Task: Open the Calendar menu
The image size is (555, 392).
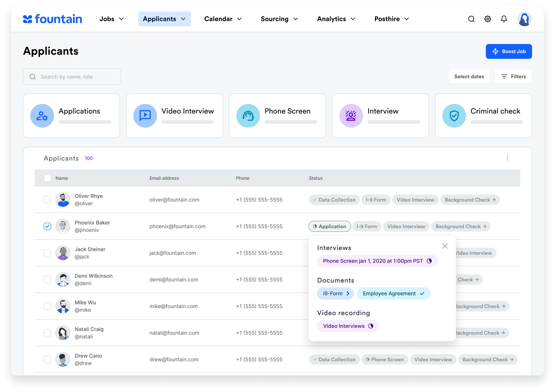Action: [223, 19]
